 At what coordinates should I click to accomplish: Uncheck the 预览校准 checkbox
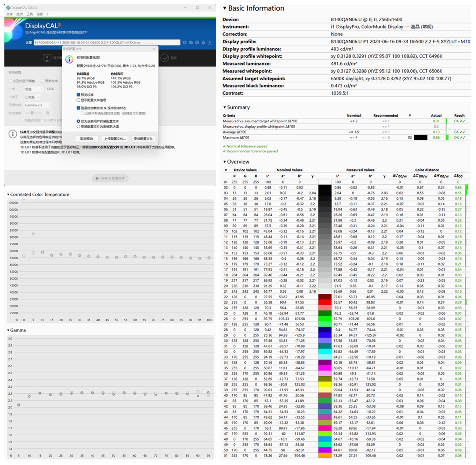(78, 95)
